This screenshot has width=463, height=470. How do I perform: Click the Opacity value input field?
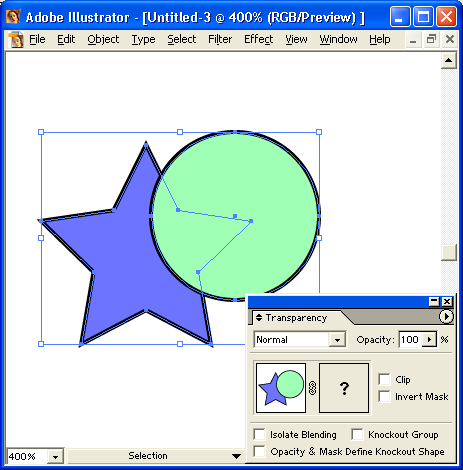[x=410, y=340]
